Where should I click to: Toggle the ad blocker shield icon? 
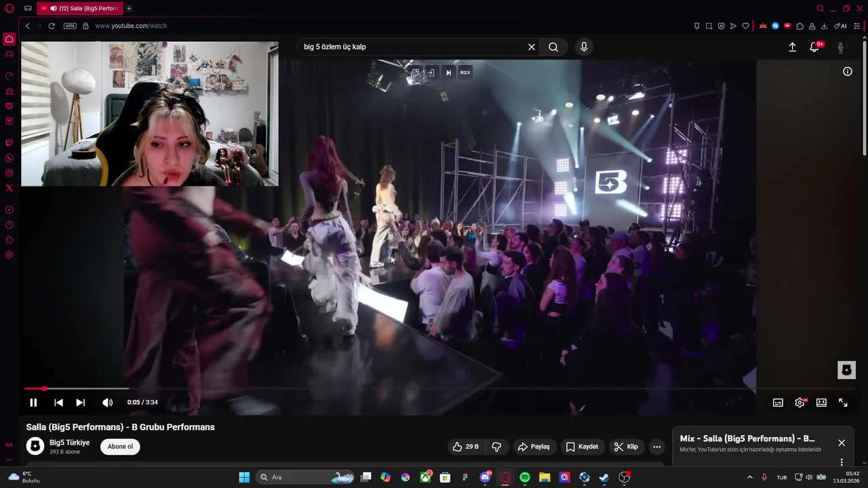(x=721, y=26)
